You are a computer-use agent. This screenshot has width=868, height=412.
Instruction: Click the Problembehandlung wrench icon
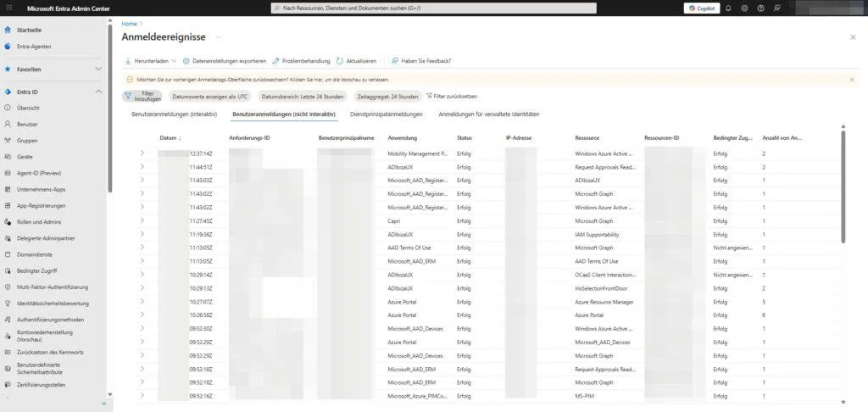coord(275,61)
